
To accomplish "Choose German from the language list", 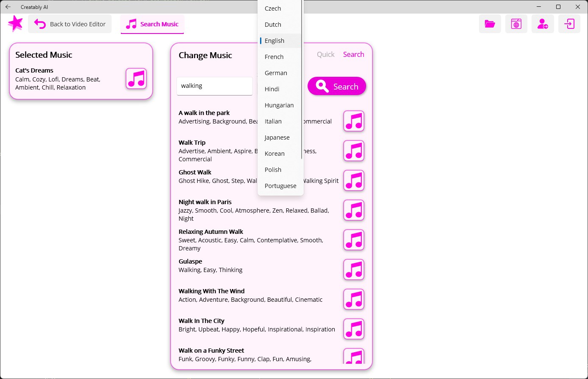I will pyautogui.click(x=276, y=73).
